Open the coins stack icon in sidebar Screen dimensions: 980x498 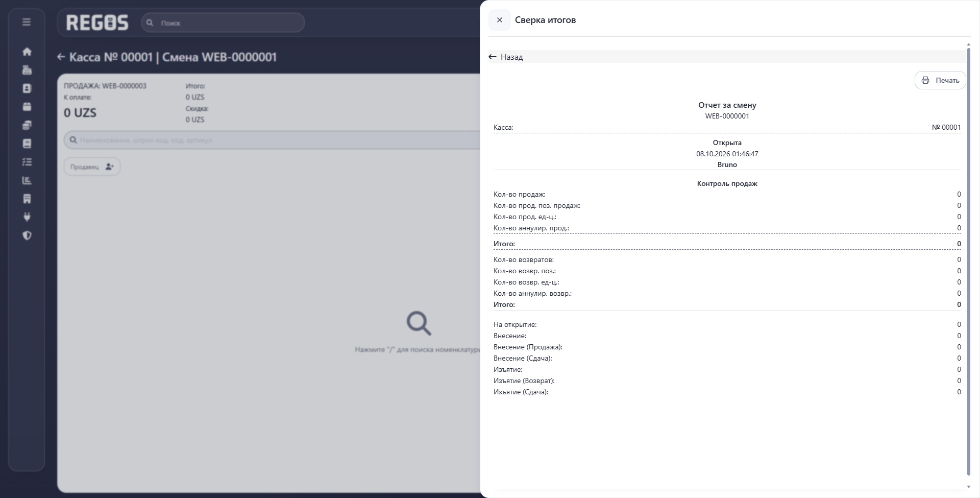pyautogui.click(x=27, y=125)
